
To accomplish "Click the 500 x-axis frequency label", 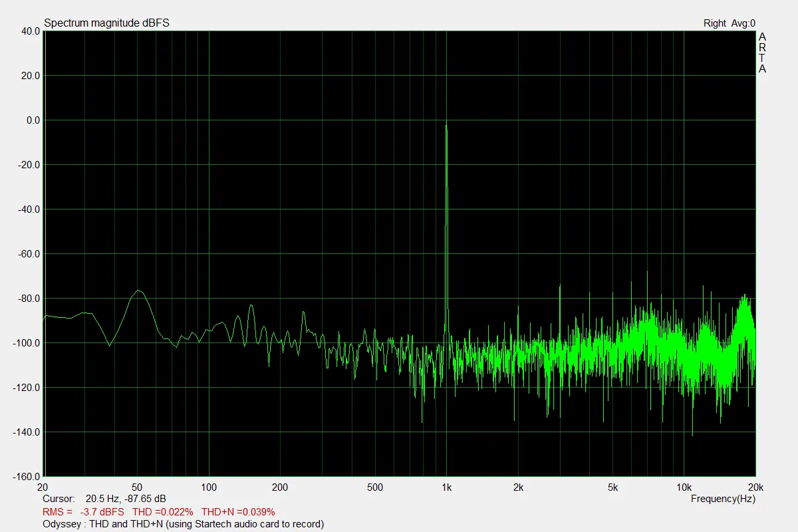I will (375, 487).
